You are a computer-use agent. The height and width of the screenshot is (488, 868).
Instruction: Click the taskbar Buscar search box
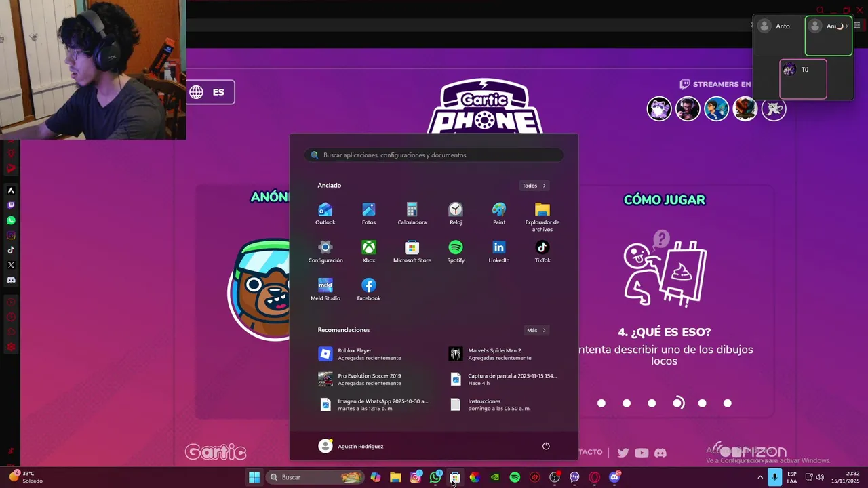[x=315, y=477]
